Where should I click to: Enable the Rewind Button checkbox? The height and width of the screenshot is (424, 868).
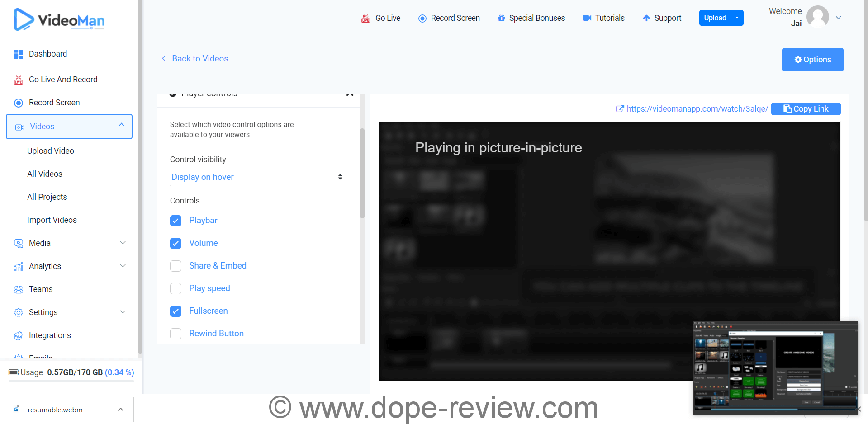point(175,334)
